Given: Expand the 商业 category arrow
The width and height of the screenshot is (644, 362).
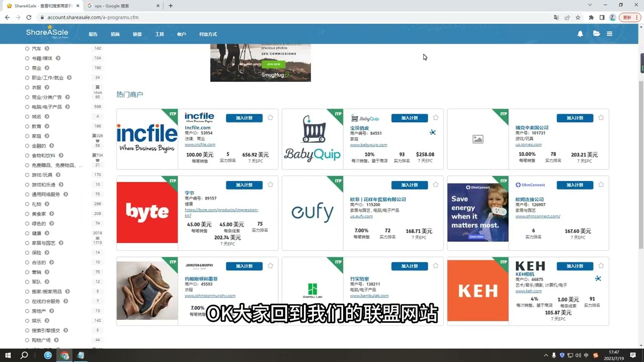Looking at the screenshot, I should coord(47,68).
